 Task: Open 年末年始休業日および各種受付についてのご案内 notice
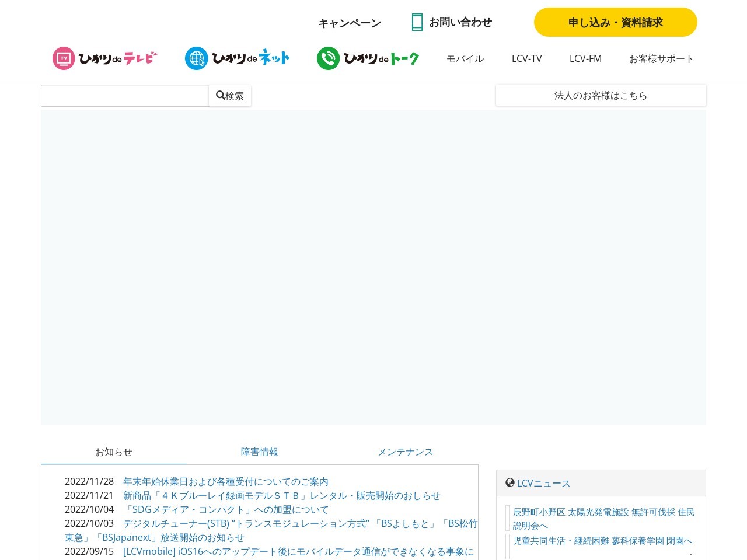pyautogui.click(x=226, y=482)
